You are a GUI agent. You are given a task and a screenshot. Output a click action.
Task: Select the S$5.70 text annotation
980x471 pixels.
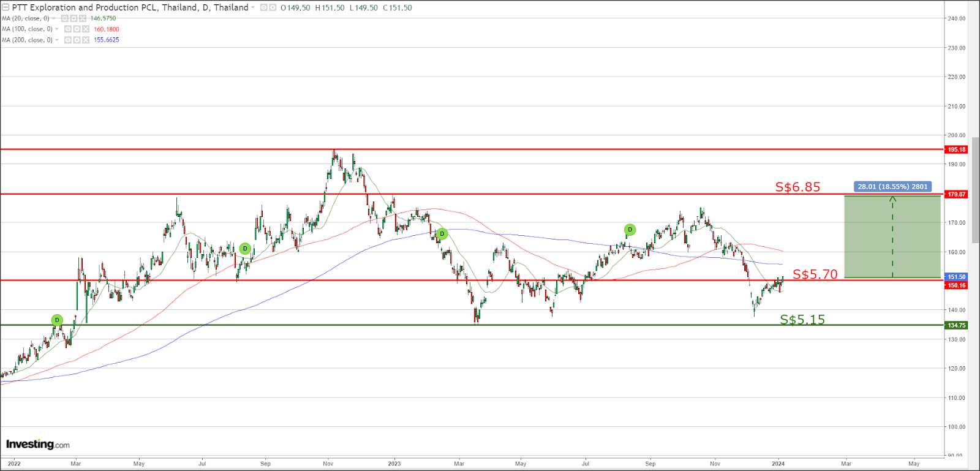pyautogui.click(x=815, y=274)
